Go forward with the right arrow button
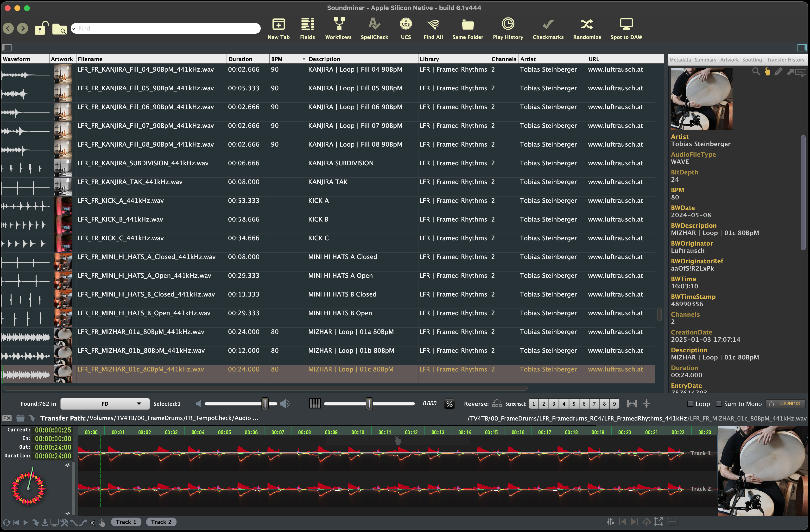The image size is (810, 532). pos(22,28)
